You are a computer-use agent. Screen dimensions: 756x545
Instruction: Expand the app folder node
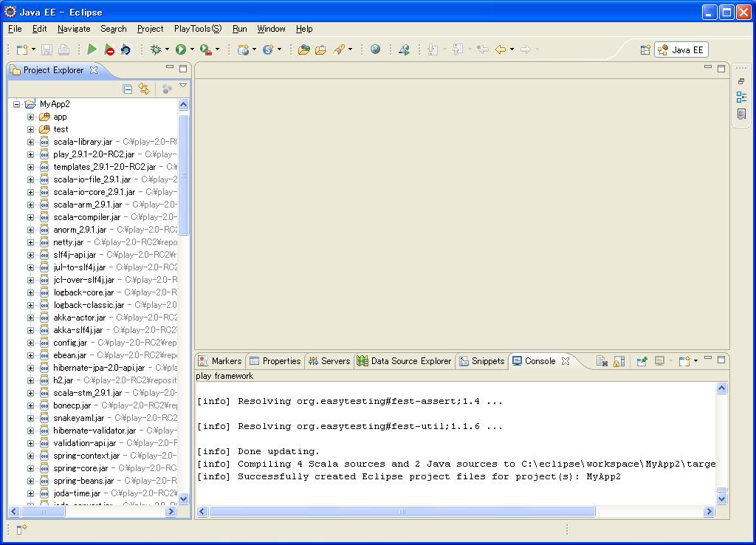pyautogui.click(x=30, y=117)
